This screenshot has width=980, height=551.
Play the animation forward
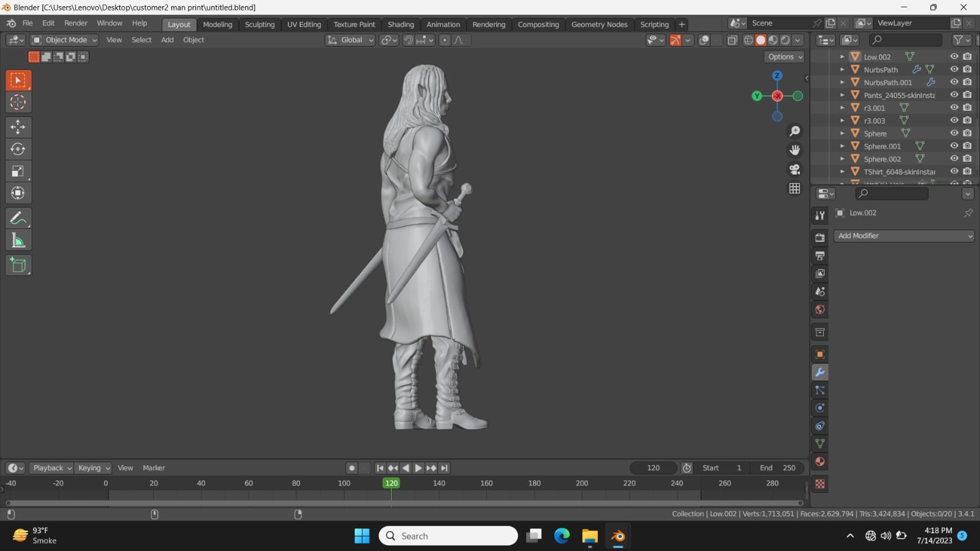(418, 468)
